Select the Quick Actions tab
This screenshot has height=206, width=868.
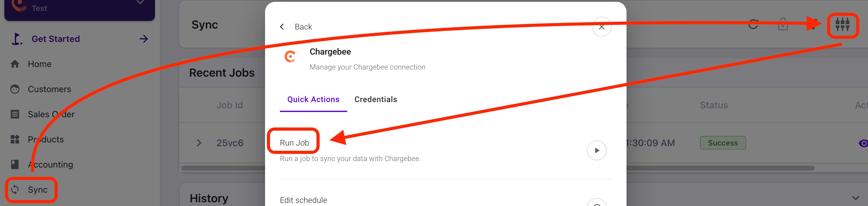[x=313, y=100]
